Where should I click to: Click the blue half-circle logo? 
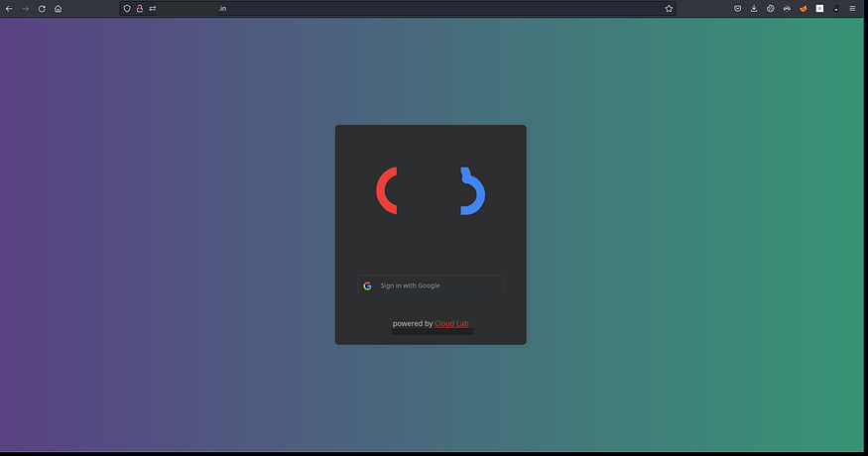point(472,190)
